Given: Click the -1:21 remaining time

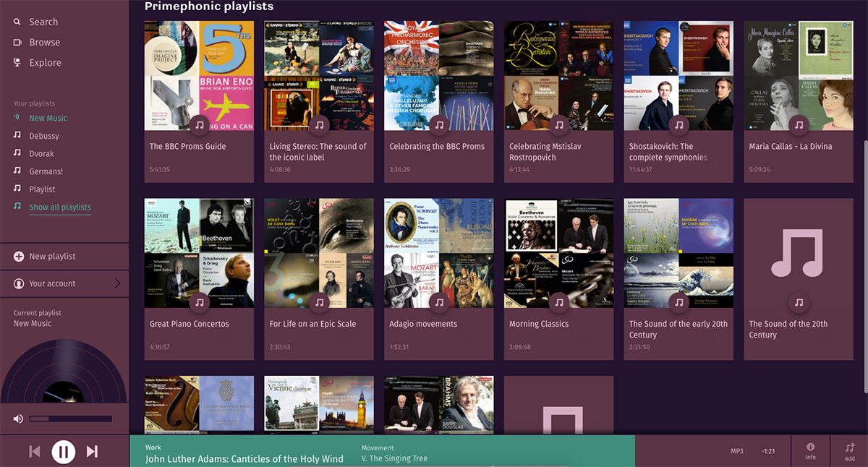Looking at the screenshot, I should (x=768, y=452).
